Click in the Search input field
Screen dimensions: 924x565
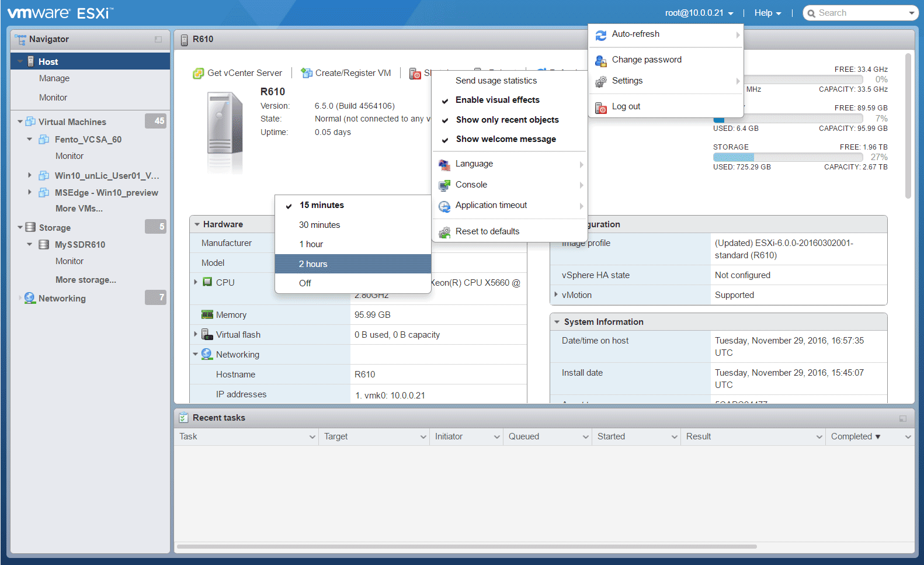(x=861, y=13)
